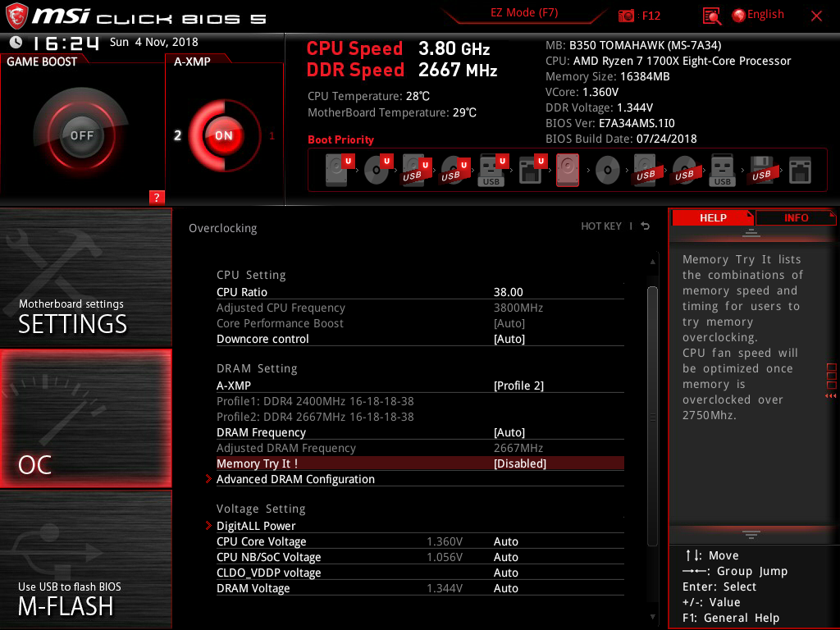The width and height of the screenshot is (840, 630).
Task: Select the legacy network boot device
Action: 800,170
